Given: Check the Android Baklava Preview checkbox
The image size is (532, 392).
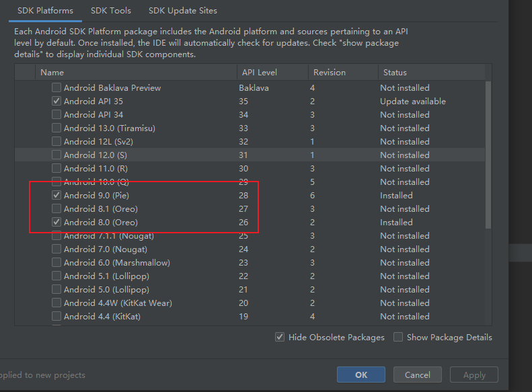Looking at the screenshot, I should point(56,88).
